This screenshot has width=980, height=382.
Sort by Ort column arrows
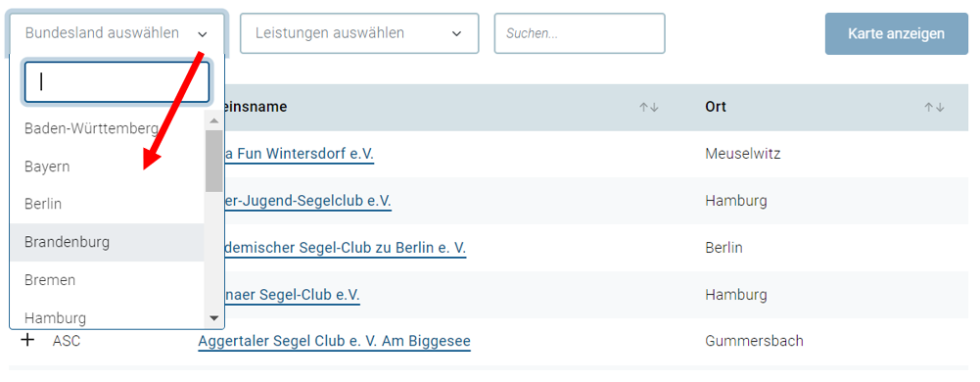pos(934,108)
